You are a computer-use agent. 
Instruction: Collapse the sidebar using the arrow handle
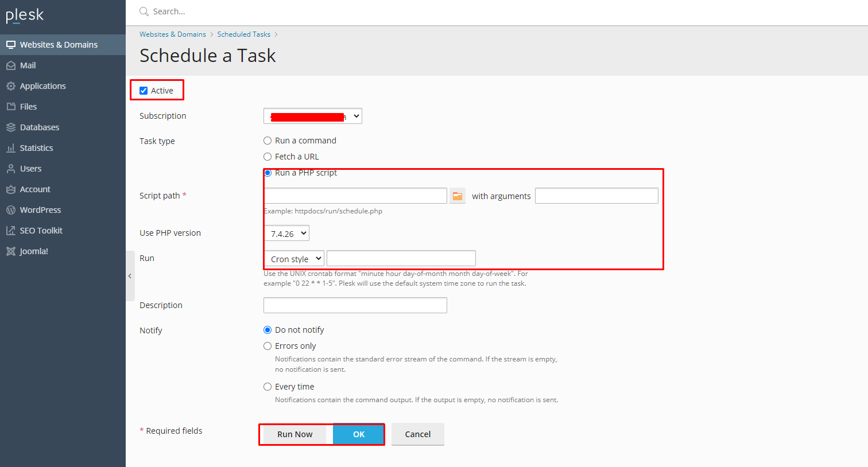click(x=130, y=276)
